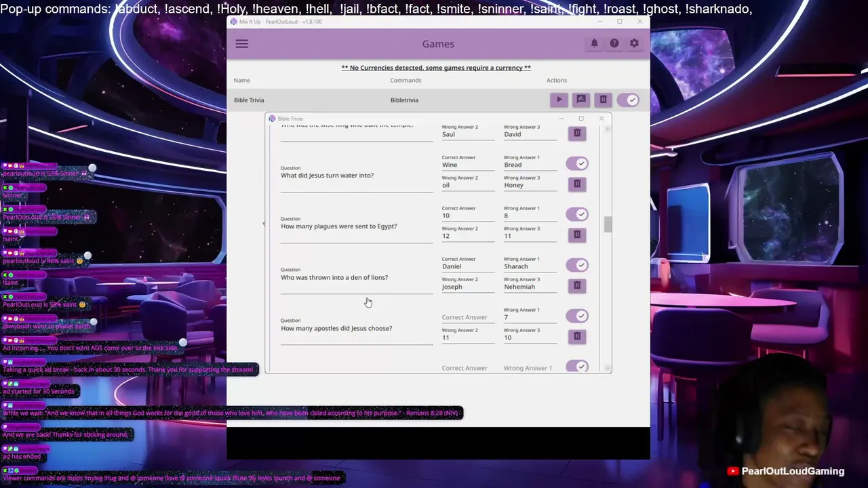Delete the water into wine question
This screenshot has height=488, width=868.
577,184
